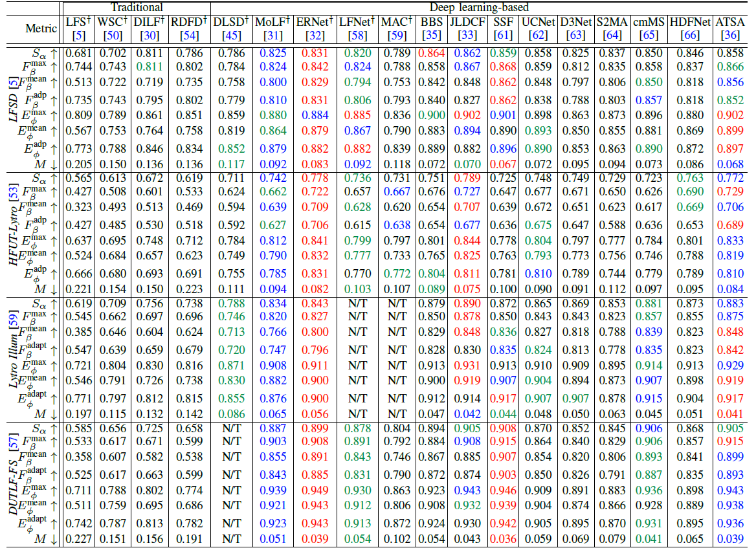Click SSF value 0.036 in DUTLF-FS M row
The height and width of the screenshot is (550, 756).
pos(503,540)
